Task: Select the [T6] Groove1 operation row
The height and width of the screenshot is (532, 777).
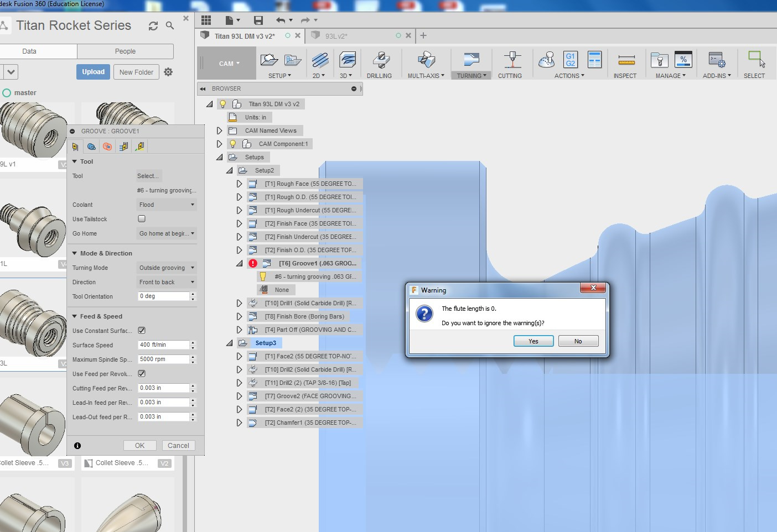Action: pyautogui.click(x=304, y=263)
